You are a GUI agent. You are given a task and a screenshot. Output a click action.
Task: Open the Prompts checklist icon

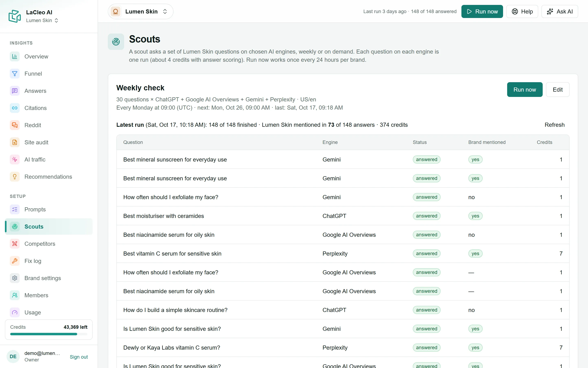(14, 209)
